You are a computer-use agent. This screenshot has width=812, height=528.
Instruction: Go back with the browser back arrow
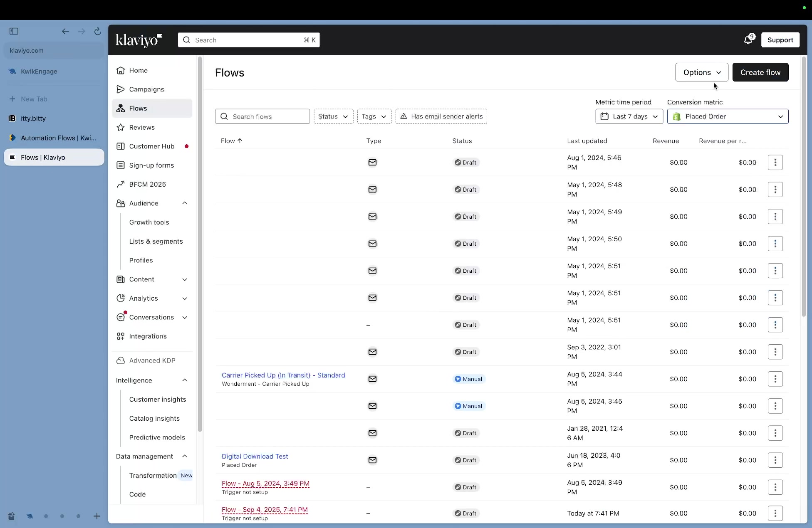[x=65, y=31]
